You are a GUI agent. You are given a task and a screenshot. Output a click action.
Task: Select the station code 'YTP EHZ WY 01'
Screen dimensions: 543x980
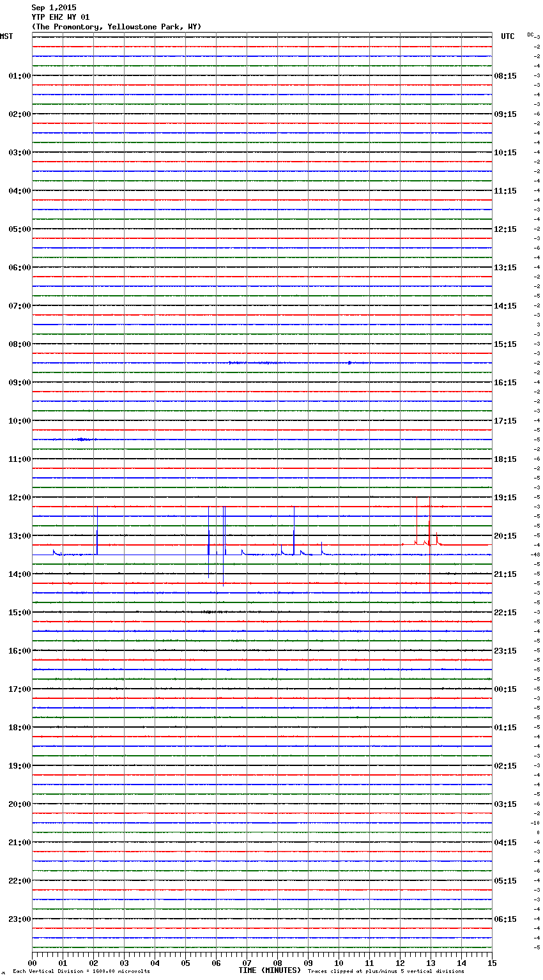tap(61, 17)
